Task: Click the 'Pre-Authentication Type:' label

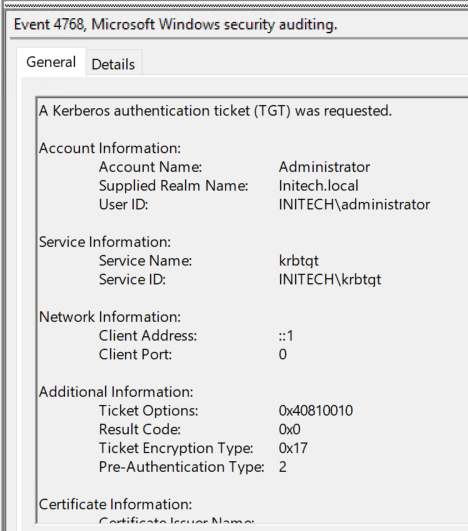Action: (182, 467)
